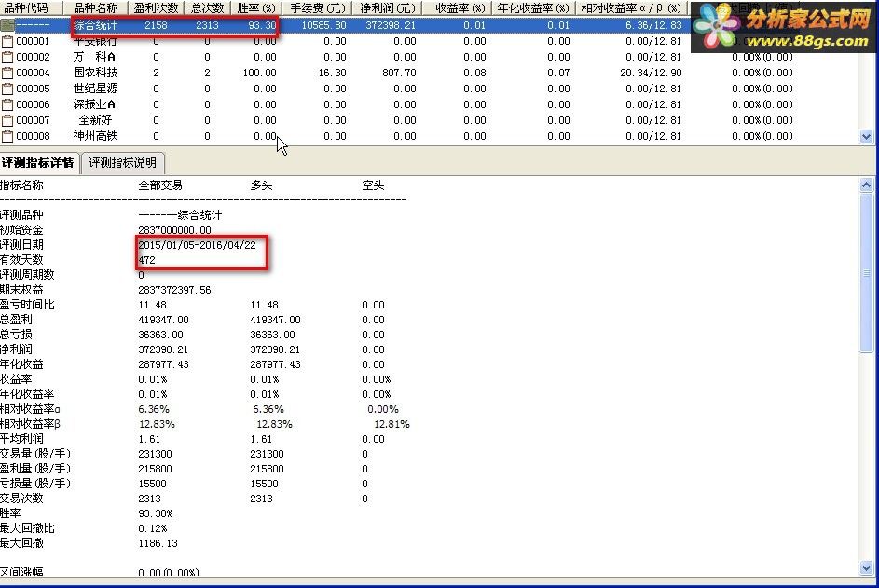Click down arrow of details panel scrollbar
The width and height of the screenshot is (879, 588).
pos(866,568)
